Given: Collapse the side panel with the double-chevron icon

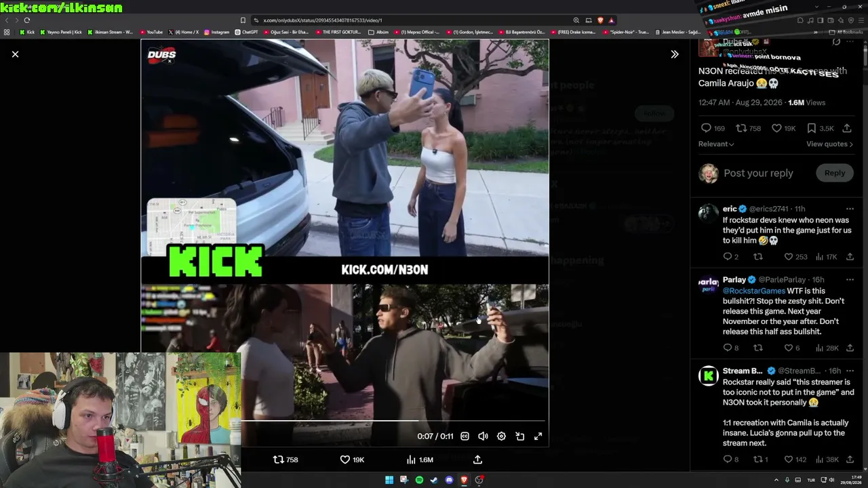Looking at the screenshot, I should (675, 54).
